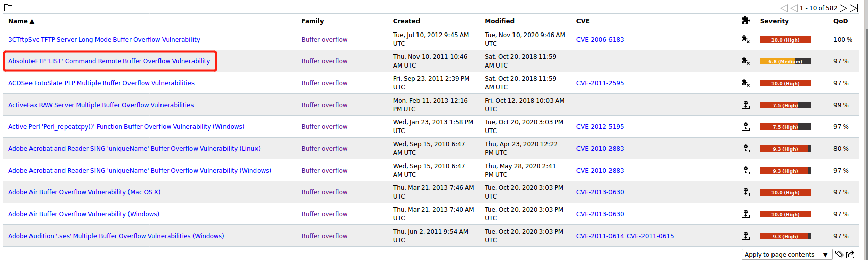The width and height of the screenshot is (868, 260).
Task: Jump to the last page of results
Action: point(854,8)
